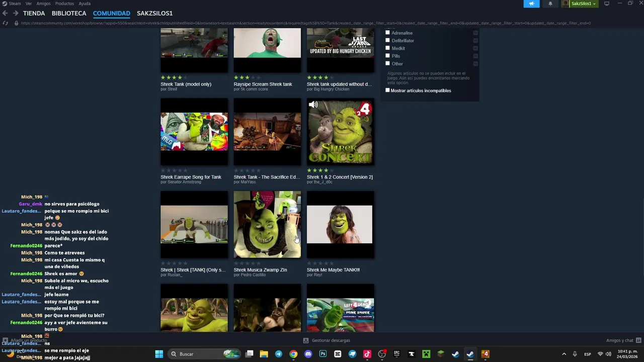
Task: Exclude Medkit using its minus button
Action: tap(475, 48)
